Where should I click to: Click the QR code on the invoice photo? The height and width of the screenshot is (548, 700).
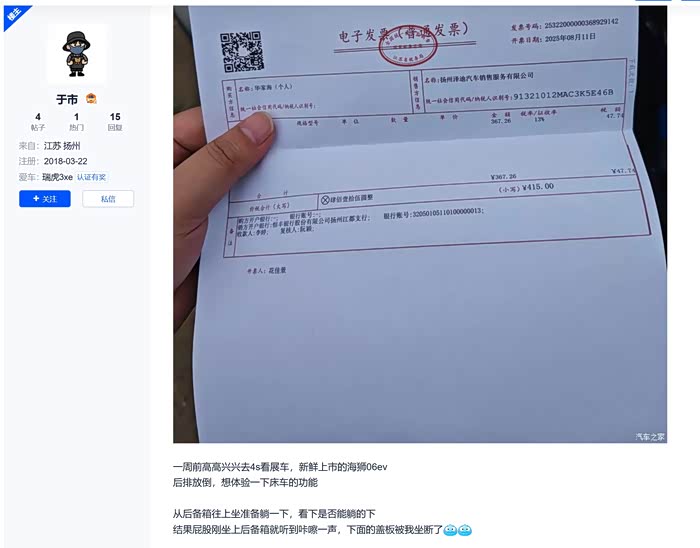tap(242, 52)
